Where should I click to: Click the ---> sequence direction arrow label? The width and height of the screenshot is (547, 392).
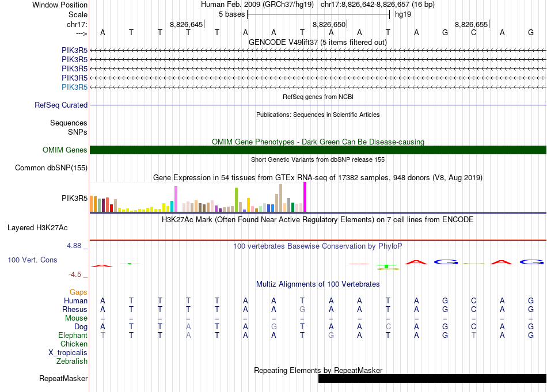click(x=81, y=33)
